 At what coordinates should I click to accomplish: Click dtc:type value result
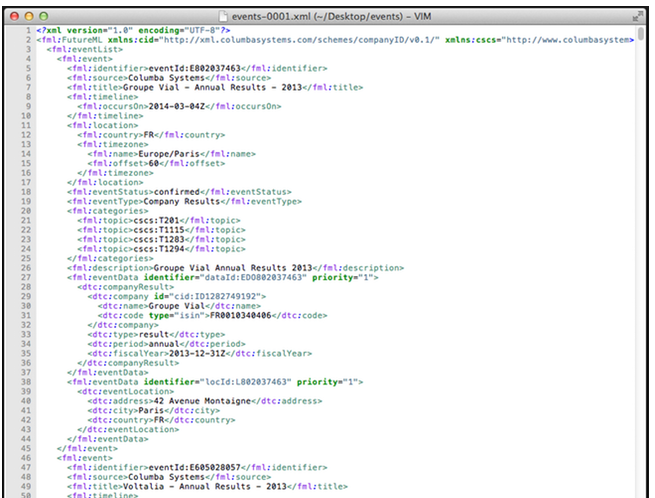pos(154,334)
